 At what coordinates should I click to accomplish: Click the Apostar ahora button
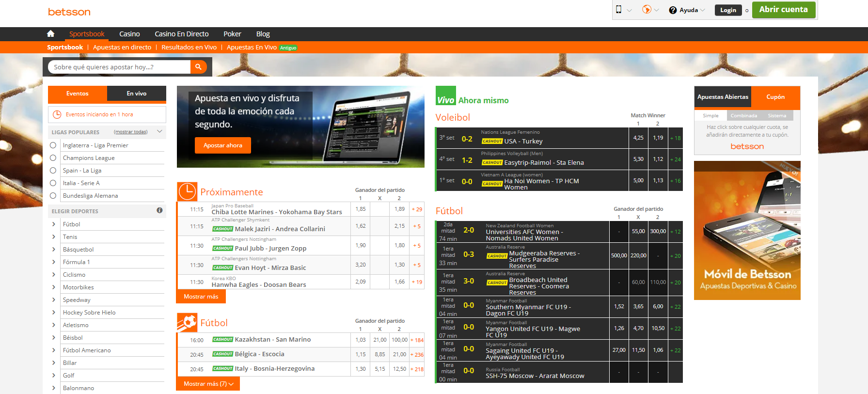[x=223, y=145]
